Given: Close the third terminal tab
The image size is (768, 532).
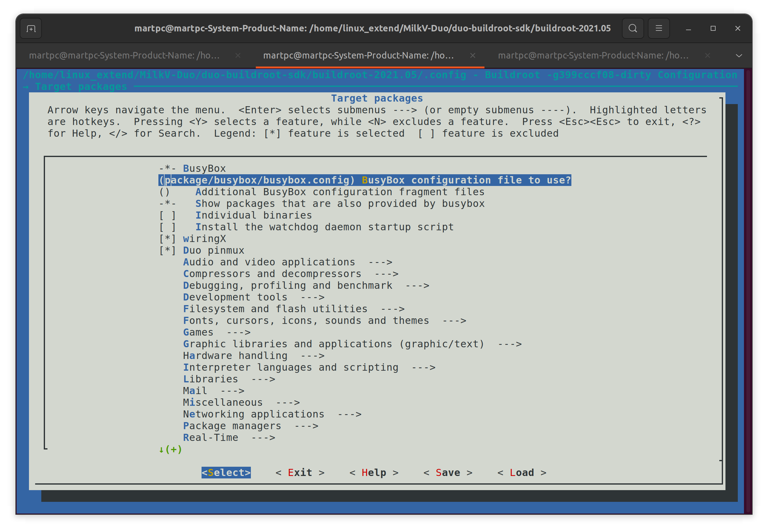Looking at the screenshot, I should (x=707, y=56).
